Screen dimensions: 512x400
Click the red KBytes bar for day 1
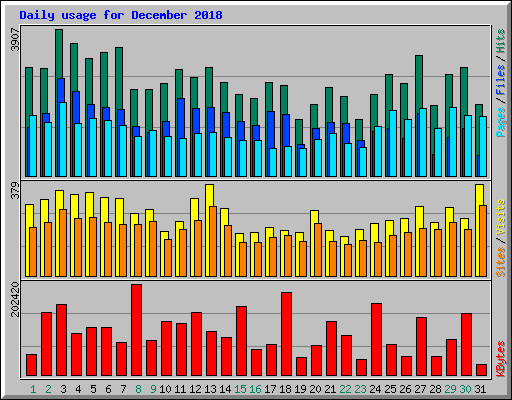pos(31,365)
